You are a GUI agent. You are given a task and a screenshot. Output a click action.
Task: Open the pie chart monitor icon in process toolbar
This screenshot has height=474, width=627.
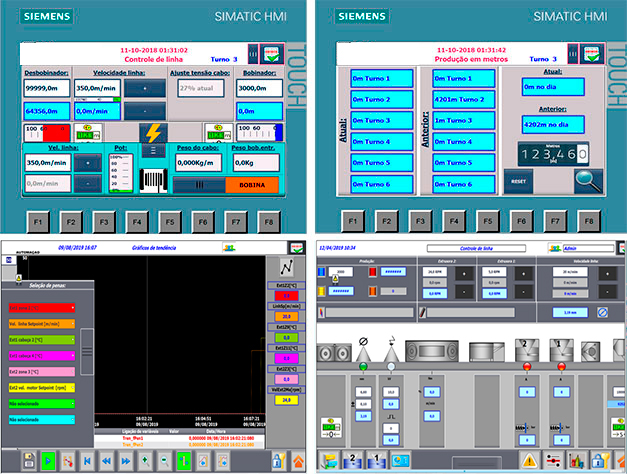(400, 460)
